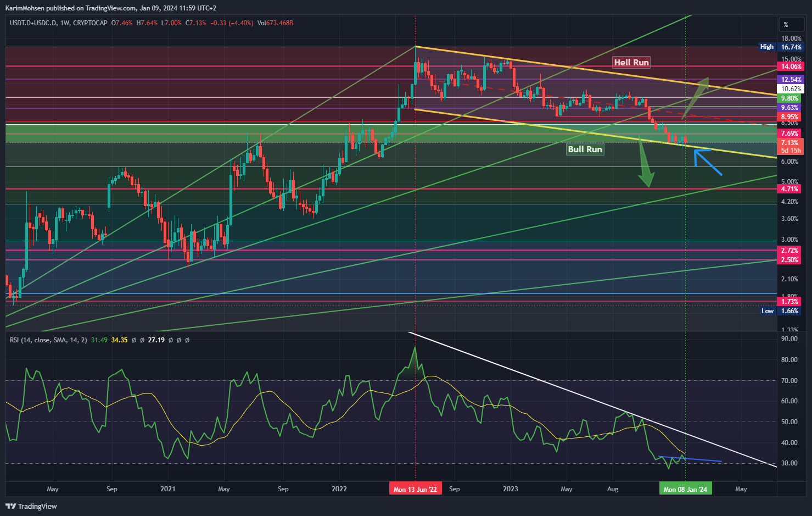Click the High 16.74% price label
The width and height of the screenshot is (812, 516).
(x=781, y=47)
